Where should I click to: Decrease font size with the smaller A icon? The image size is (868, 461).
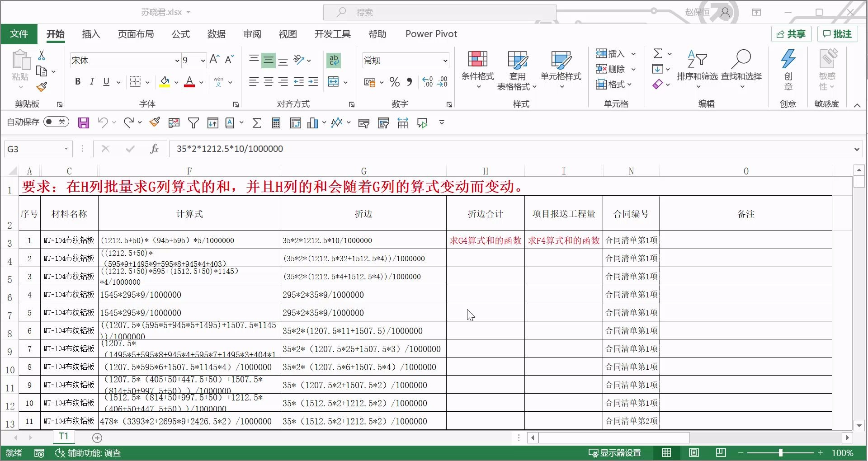(x=229, y=59)
